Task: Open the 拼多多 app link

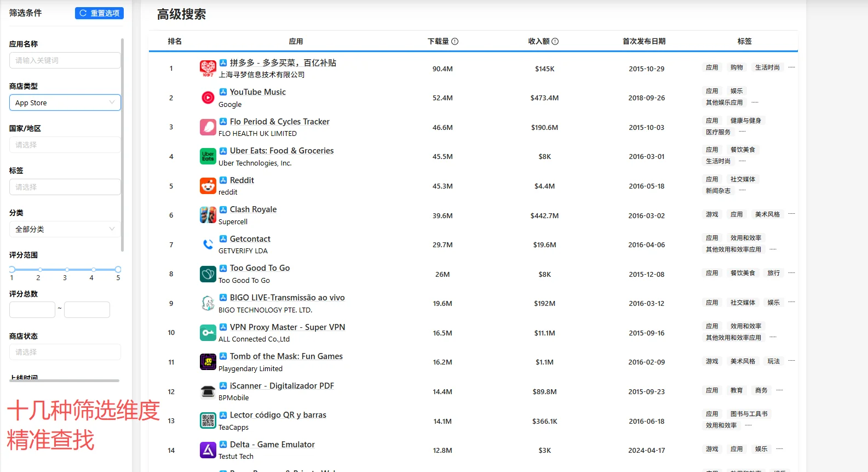Action: coord(283,62)
